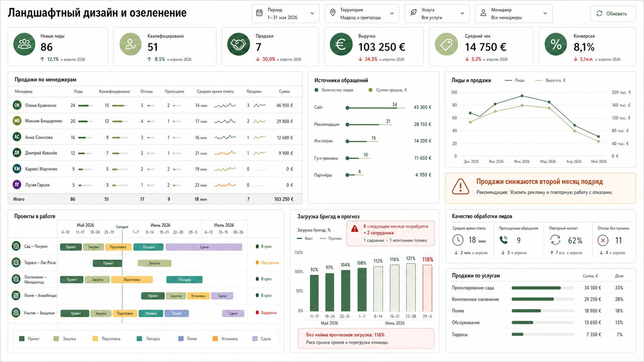
Task: Open manager Олена Кравченко row
Action: pos(155,105)
